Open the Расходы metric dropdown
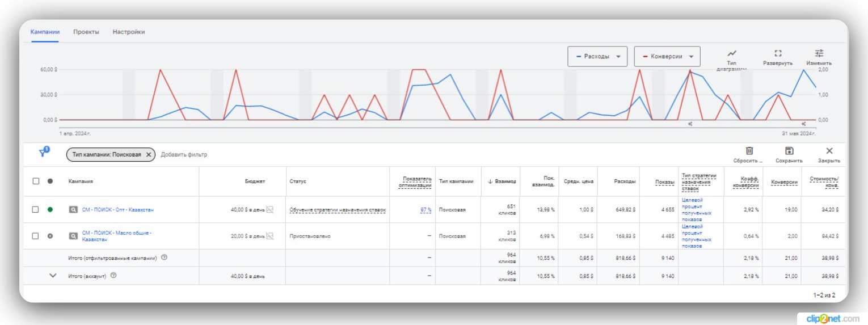This screenshot has width=868, height=325. [x=597, y=57]
